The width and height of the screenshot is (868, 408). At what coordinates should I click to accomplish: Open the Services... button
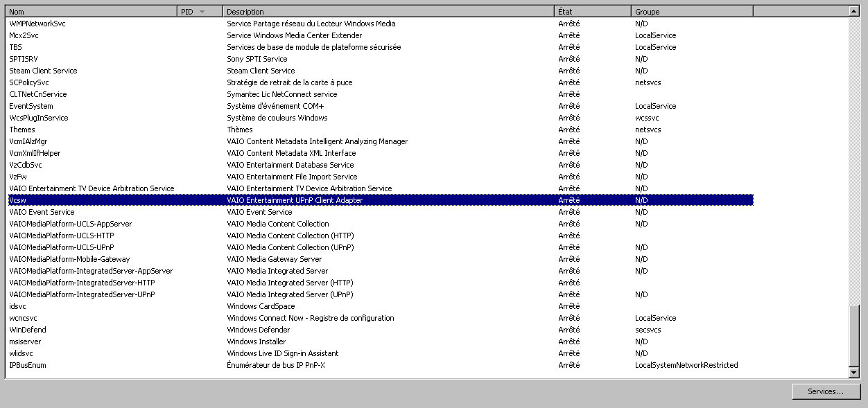tap(826, 391)
